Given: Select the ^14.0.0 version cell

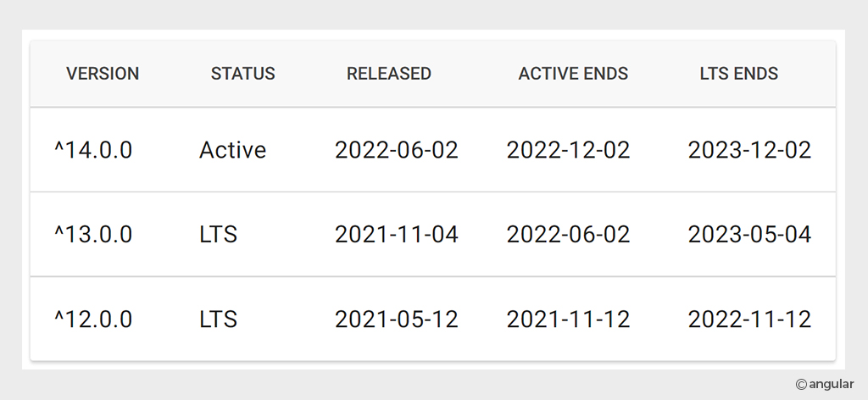Looking at the screenshot, I should click(x=93, y=150).
